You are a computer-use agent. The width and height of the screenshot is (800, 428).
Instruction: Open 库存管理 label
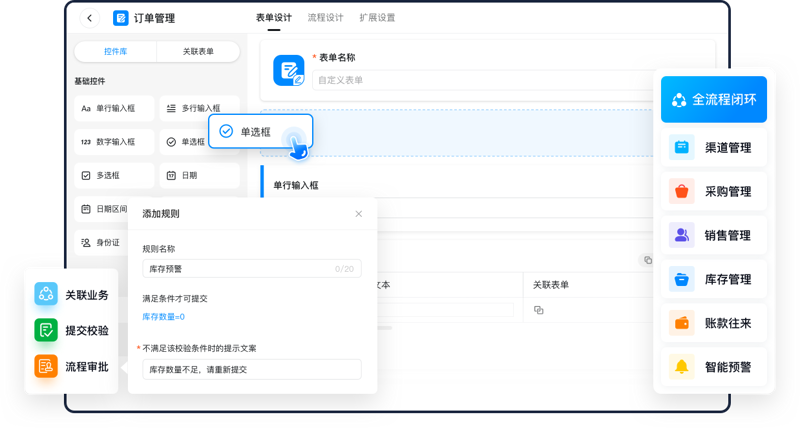coord(728,280)
